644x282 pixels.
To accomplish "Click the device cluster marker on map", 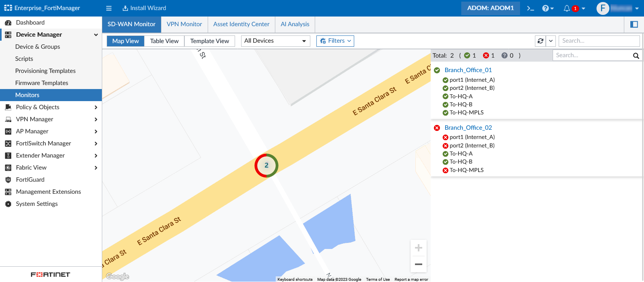I will [266, 166].
